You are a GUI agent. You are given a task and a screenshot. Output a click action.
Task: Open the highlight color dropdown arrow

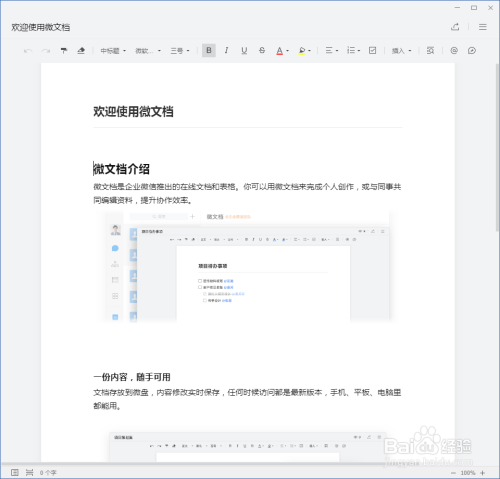(310, 51)
